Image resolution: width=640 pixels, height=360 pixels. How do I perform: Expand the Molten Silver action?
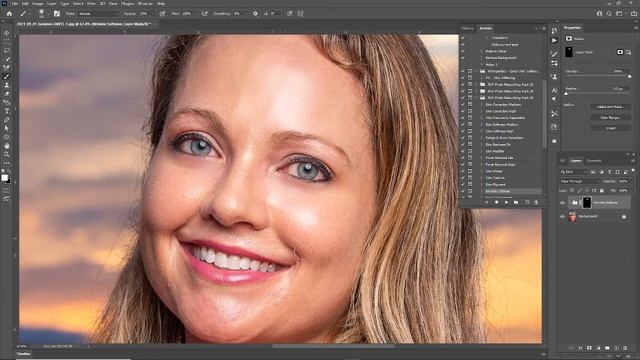click(482, 51)
